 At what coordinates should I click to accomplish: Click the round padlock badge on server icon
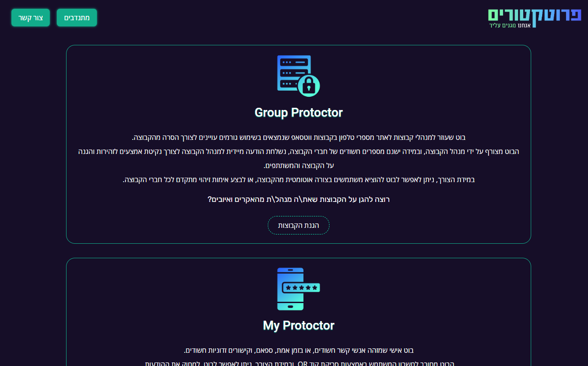click(309, 85)
